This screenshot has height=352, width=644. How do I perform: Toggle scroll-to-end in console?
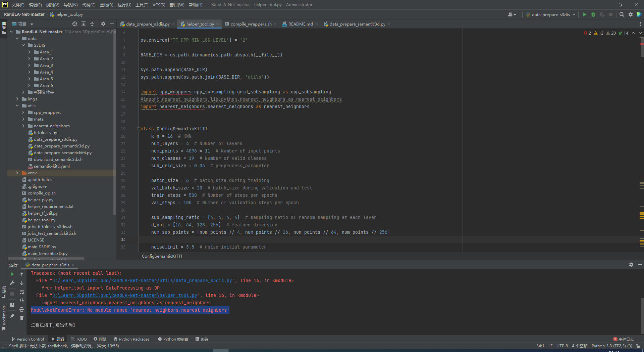[22, 301]
